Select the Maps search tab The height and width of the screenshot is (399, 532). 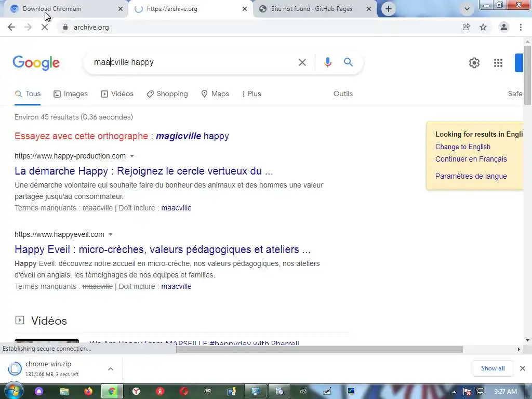[x=215, y=94]
